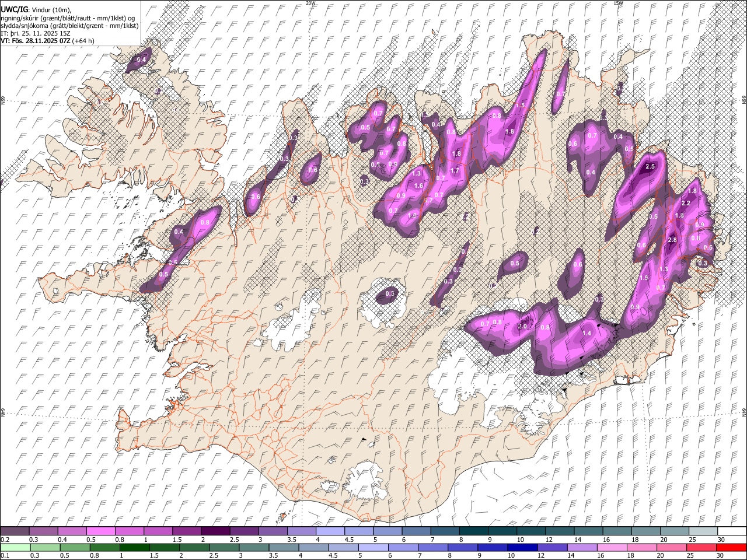This screenshot has width=747, height=560.
Task: Click the crimson bottom-row swatch above 25
Action: (702, 547)
